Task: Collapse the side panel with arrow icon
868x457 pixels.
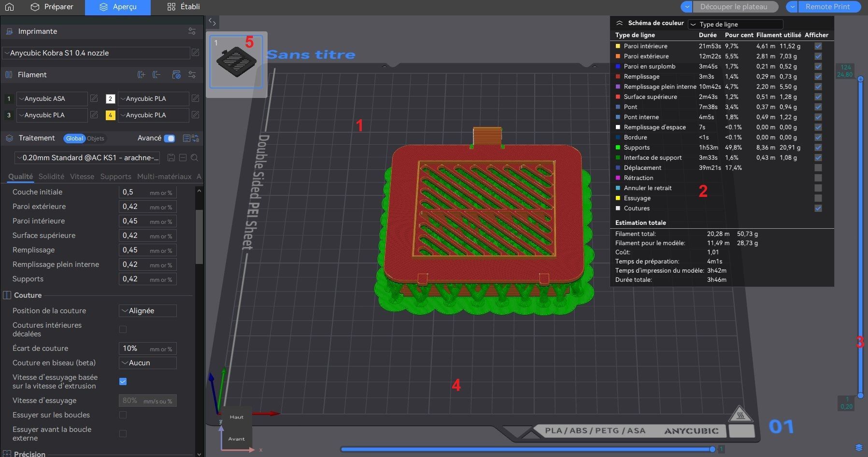Action: (x=212, y=22)
